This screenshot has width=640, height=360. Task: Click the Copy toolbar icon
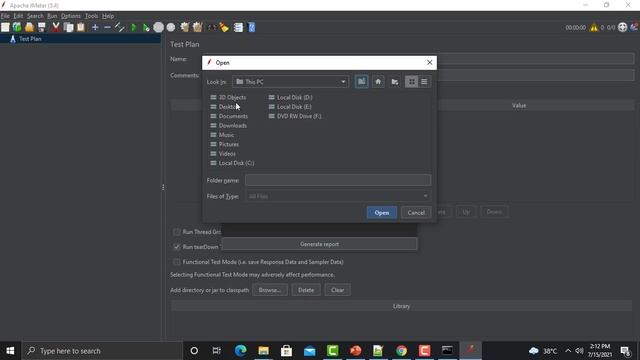point(69,27)
